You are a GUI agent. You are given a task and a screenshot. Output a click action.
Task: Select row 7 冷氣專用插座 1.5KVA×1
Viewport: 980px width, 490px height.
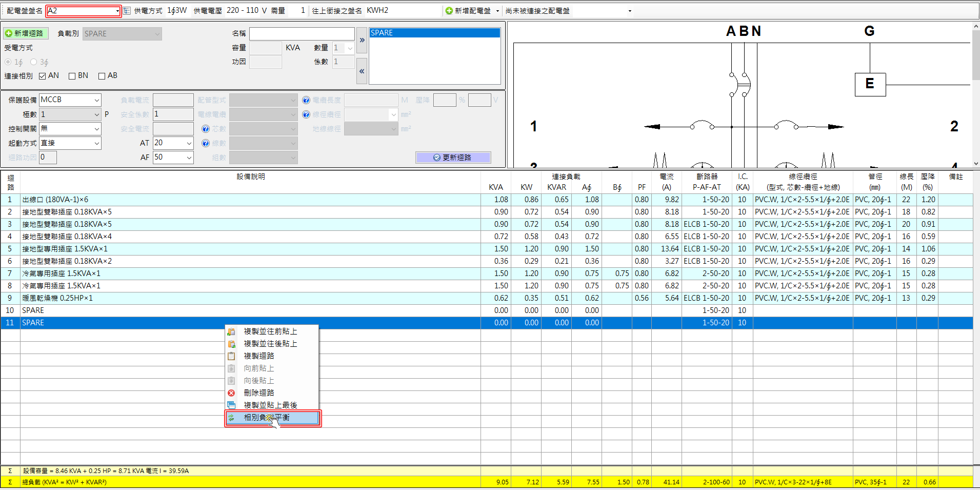pos(486,273)
